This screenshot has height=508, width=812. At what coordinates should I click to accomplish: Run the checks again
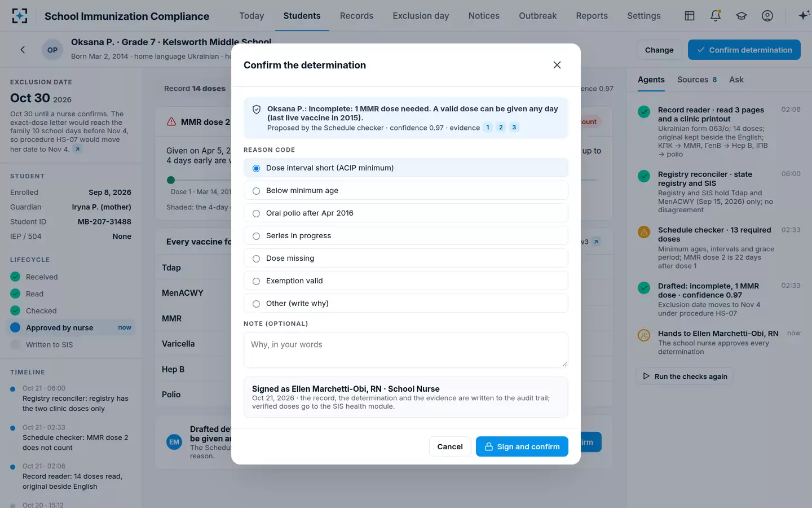point(685,376)
